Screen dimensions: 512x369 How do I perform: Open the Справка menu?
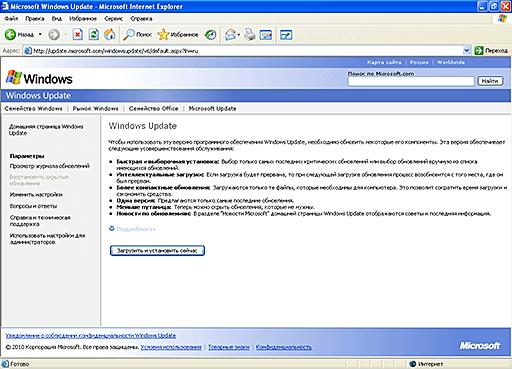tap(141, 19)
